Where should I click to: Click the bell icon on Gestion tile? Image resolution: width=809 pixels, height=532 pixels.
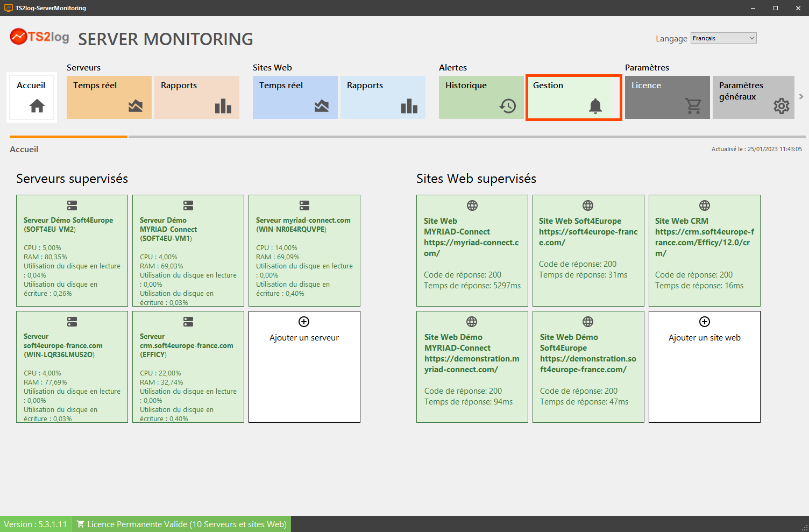pos(595,106)
